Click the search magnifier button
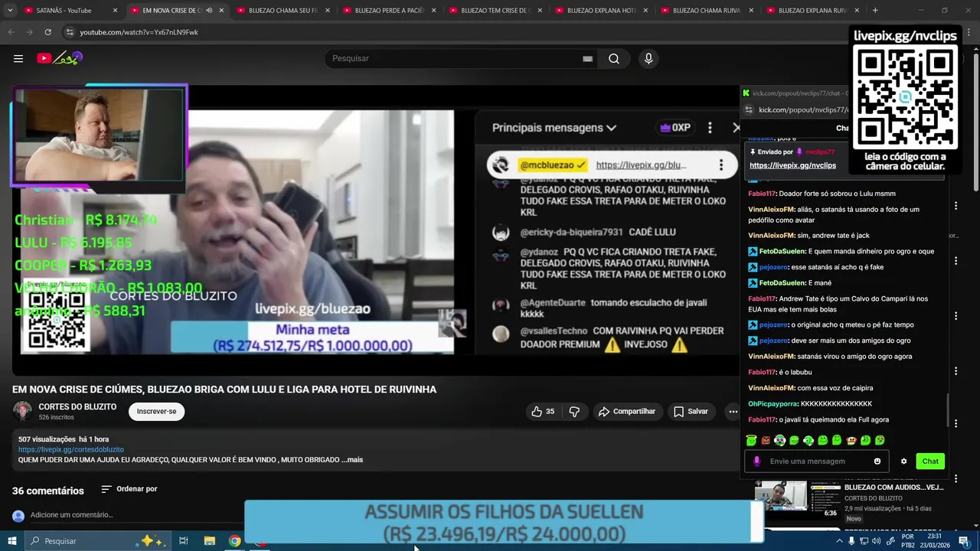The width and height of the screenshot is (980, 551). (614, 58)
